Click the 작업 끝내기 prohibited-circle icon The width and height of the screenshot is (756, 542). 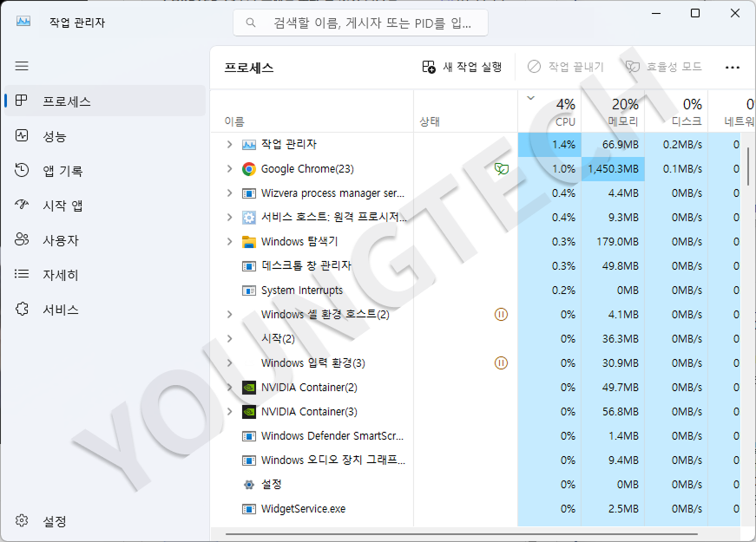pyautogui.click(x=534, y=67)
